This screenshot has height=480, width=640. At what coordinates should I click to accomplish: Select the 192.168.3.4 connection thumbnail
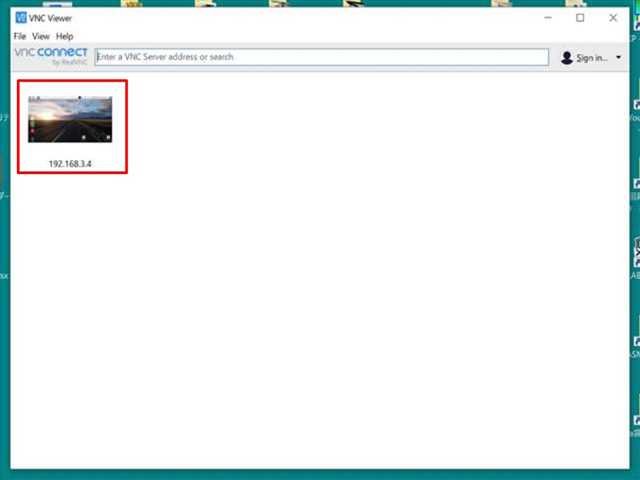pyautogui.click(x=70, y=119)
